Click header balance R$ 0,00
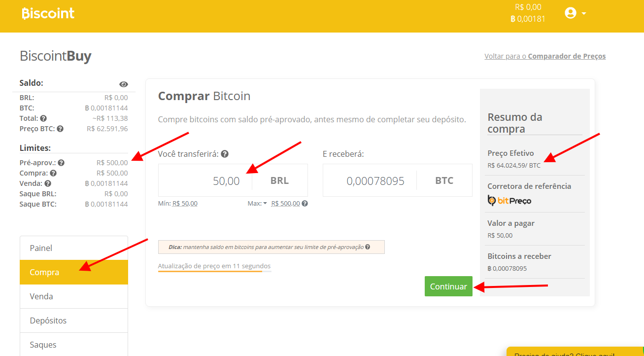Screen dimensions: 644x356 click(528, 7)
